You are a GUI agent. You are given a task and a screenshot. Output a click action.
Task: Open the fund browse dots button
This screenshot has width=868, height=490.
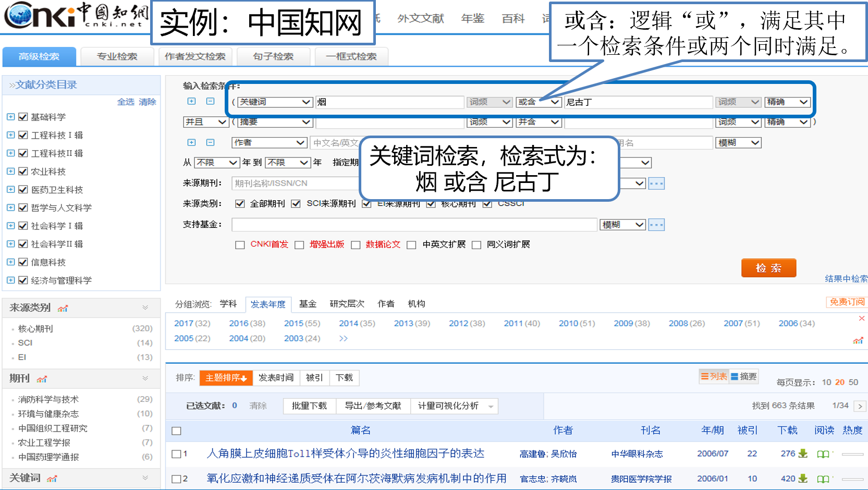click(x=656, y=225)
